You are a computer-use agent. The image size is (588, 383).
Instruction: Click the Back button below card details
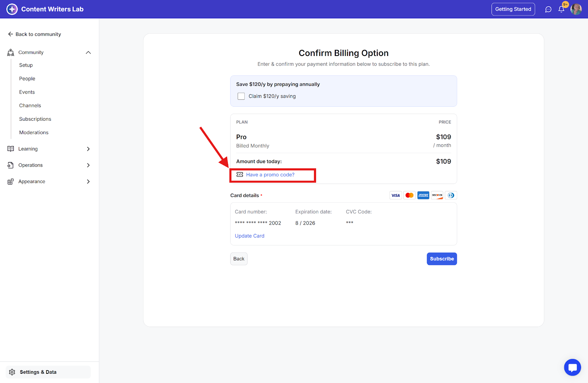tap(239, 259)
